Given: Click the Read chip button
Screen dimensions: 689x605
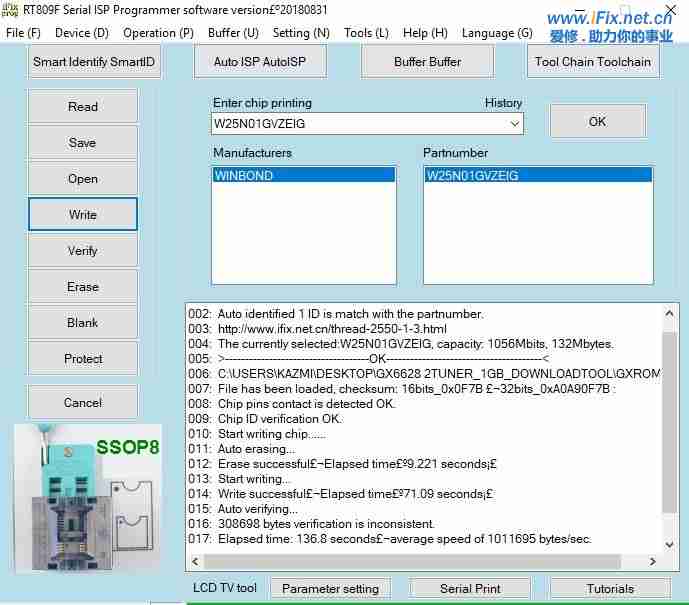Looking at the screenshot, I should 83,107.
